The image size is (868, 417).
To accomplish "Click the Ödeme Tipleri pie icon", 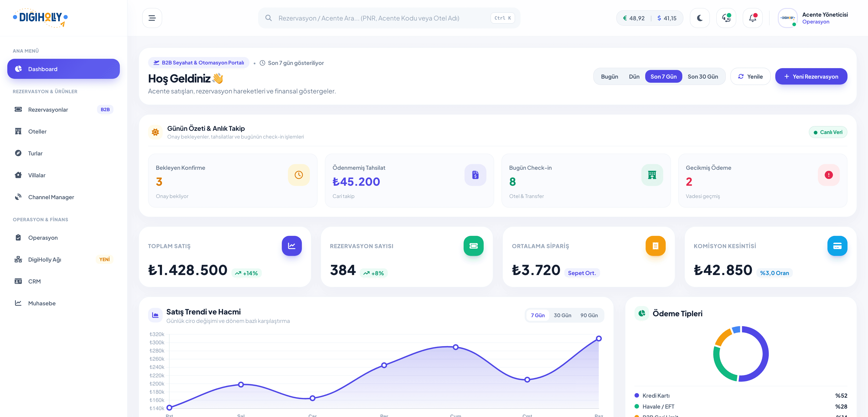I will click(642, 314).
